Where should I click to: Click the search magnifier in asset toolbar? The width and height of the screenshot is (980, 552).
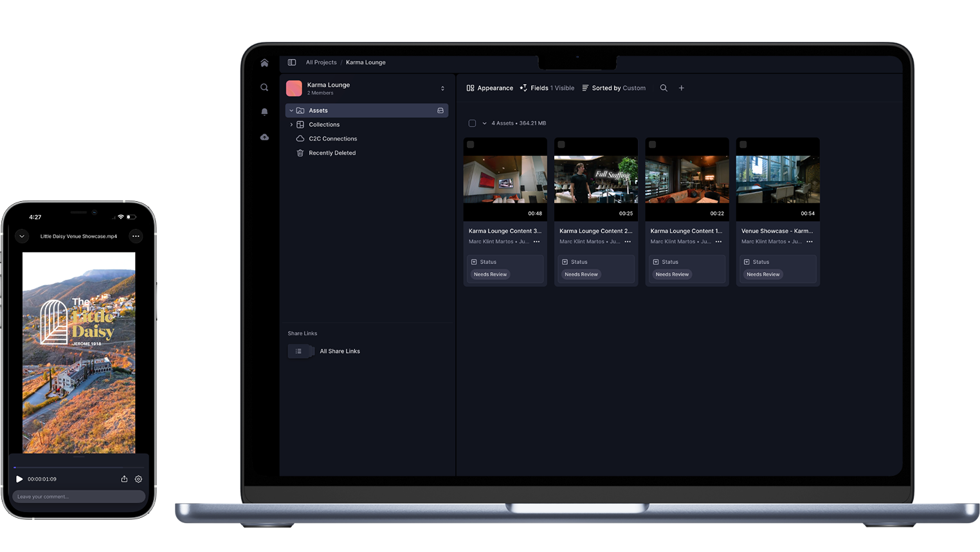664,88
